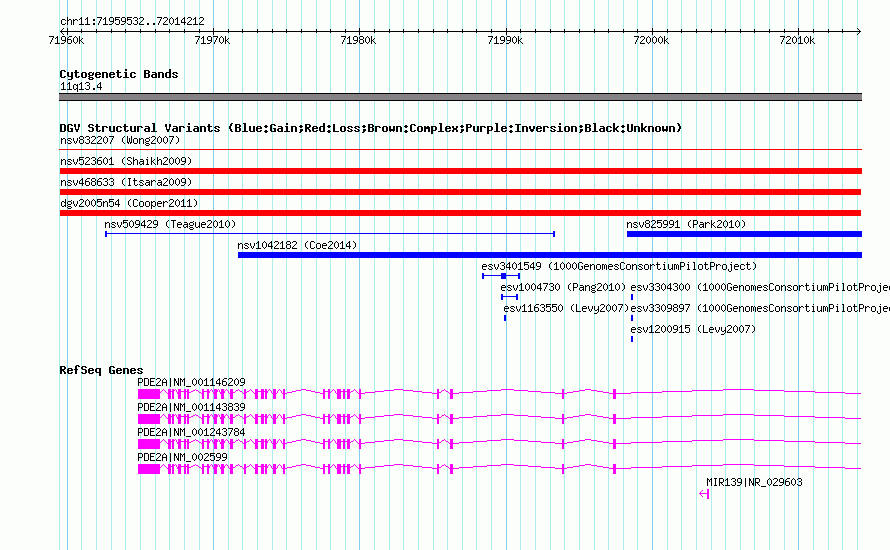Viewport: 890px width, 550px height.
Task: Click the esv1200915 (Levy2007) variant marker
Action: [x=632, y=339]
